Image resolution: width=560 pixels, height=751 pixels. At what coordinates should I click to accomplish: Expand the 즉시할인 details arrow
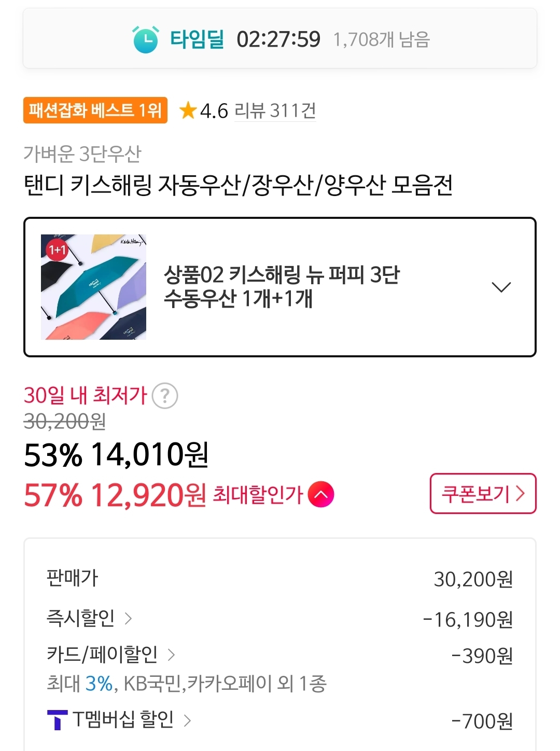pos(128,618)
